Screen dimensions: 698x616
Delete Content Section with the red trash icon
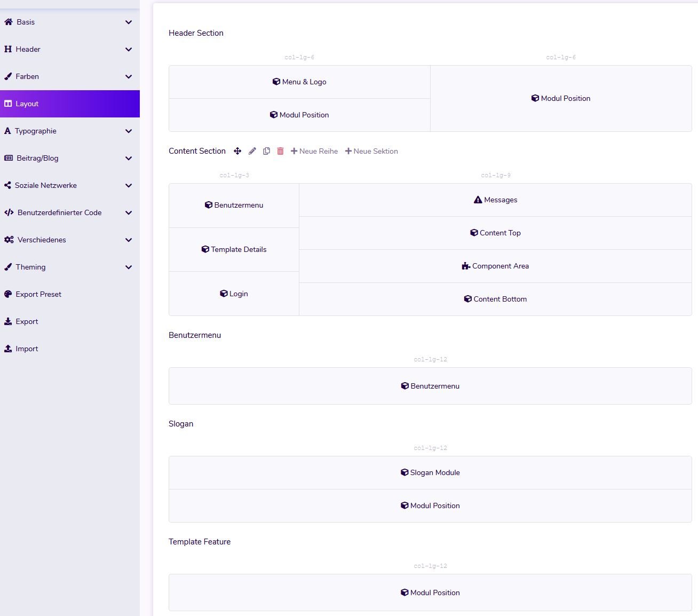tap(280, 151)
